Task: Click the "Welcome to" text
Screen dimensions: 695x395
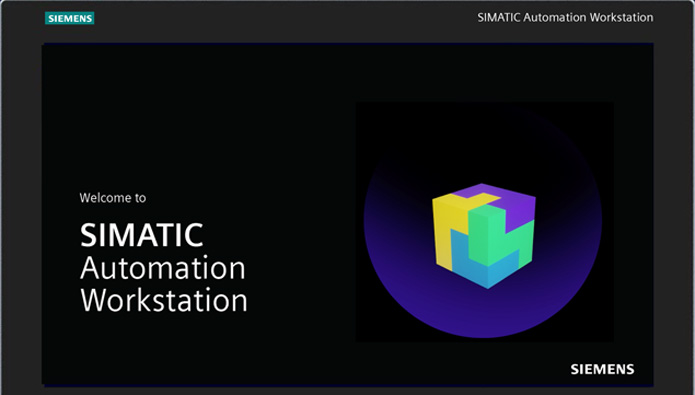Action: pyautogui.click(x=113, y=198)
